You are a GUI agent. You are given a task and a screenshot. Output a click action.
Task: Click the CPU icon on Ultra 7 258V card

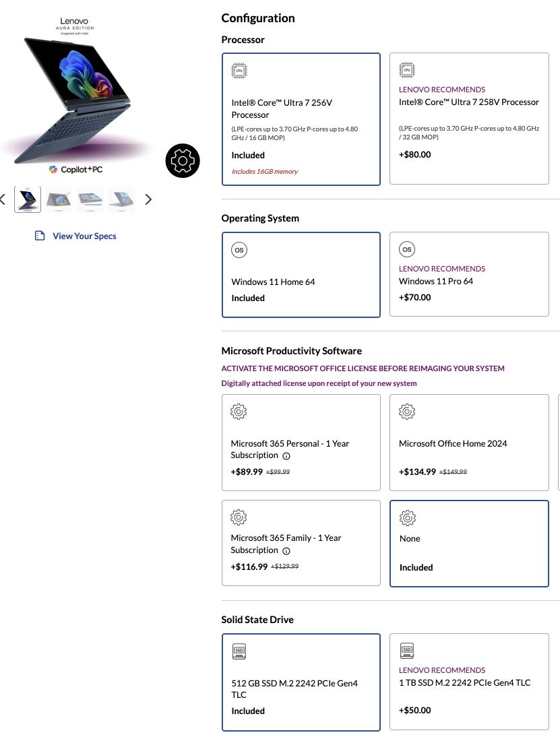406,70
